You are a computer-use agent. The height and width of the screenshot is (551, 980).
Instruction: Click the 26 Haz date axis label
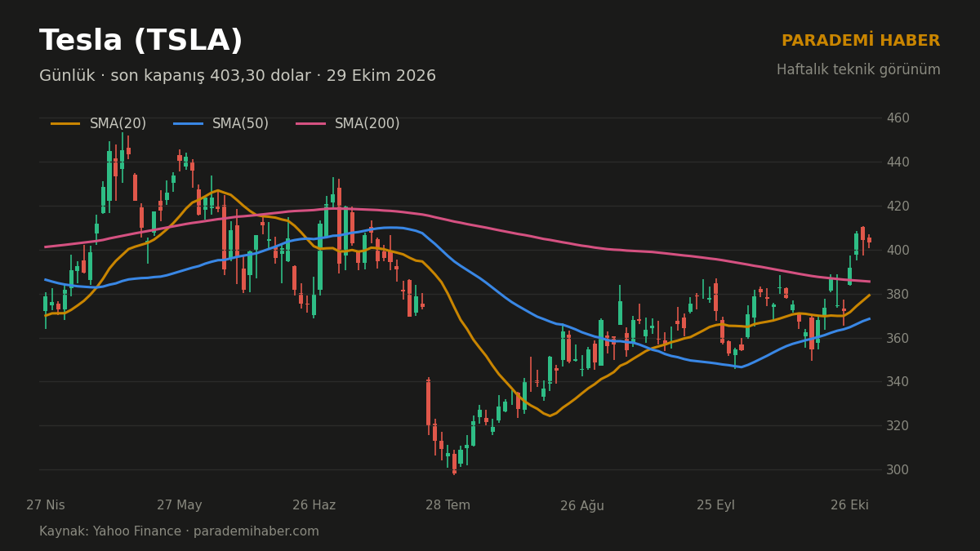314,505
